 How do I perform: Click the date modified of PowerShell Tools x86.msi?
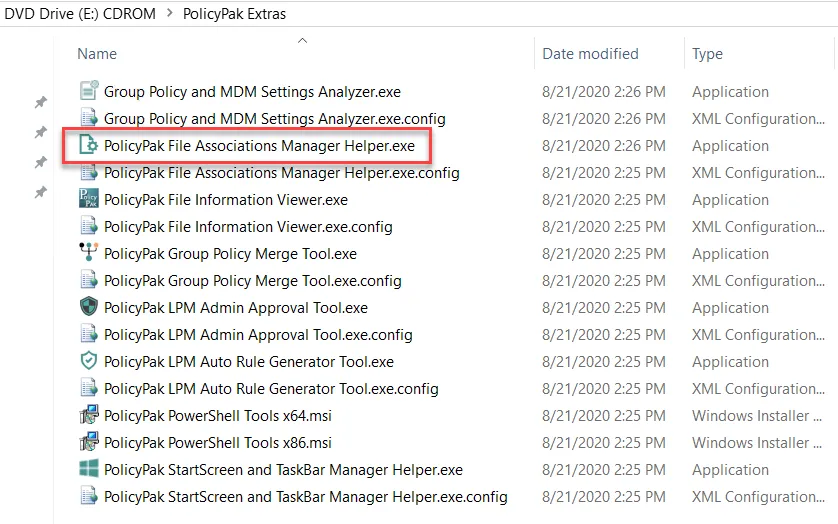pos(604,443)
